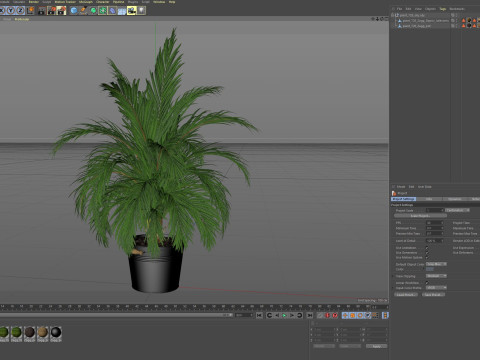Screen dimensions: 480x360
Task: Add a Cube primitive object
Action: [x=74, y=11]
